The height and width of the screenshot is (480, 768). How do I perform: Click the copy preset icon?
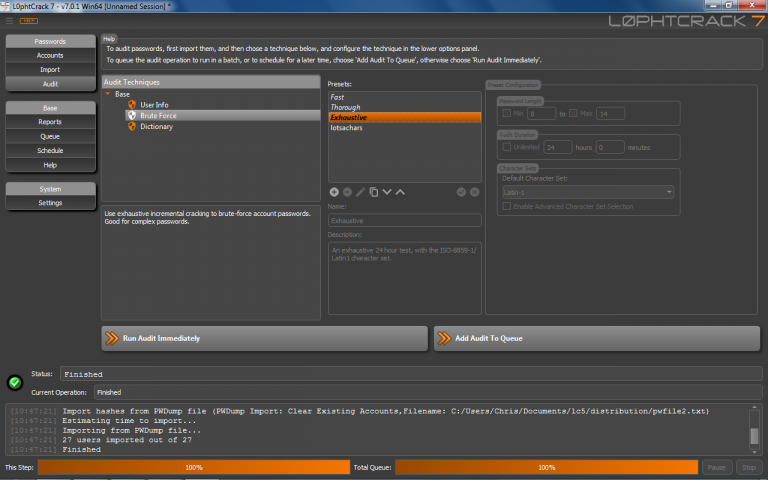click(x=373, y=191)
